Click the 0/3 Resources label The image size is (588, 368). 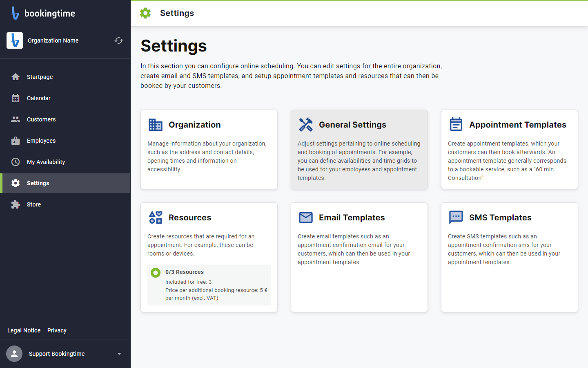[185, 272]
